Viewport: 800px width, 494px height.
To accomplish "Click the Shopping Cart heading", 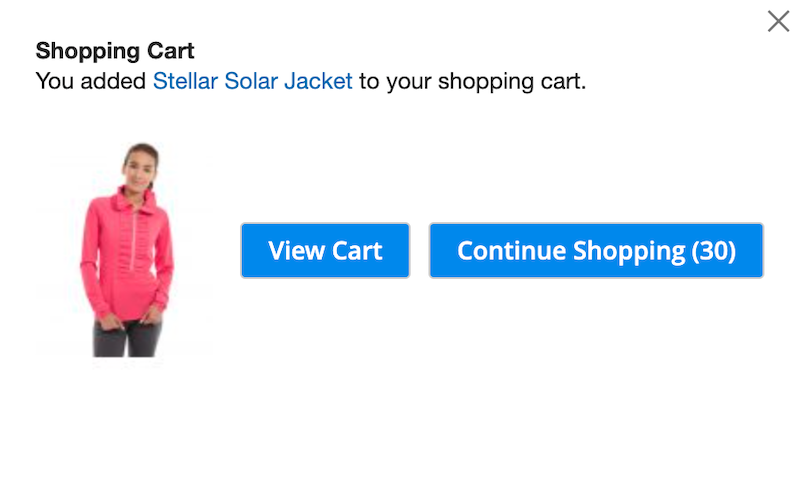I will coord(115,50).
